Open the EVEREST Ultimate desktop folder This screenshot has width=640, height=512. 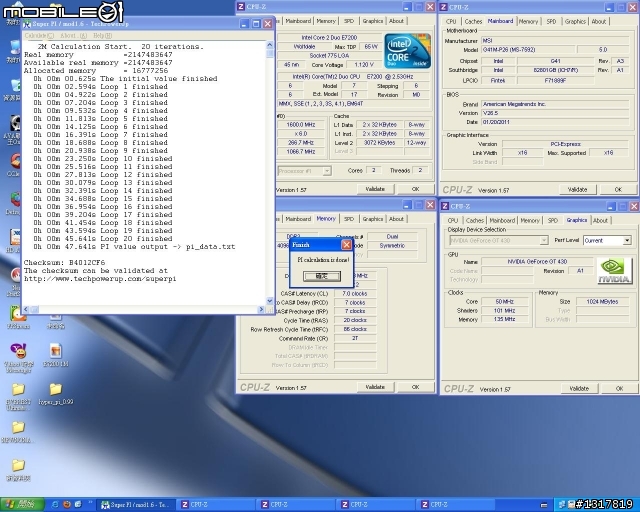tap(18, 396)
